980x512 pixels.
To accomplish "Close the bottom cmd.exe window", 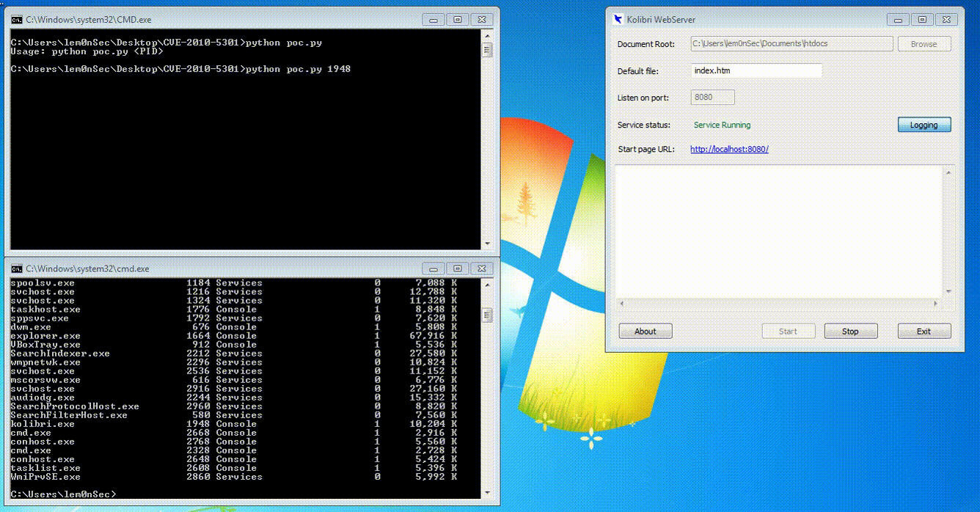I will pos(481,268).
